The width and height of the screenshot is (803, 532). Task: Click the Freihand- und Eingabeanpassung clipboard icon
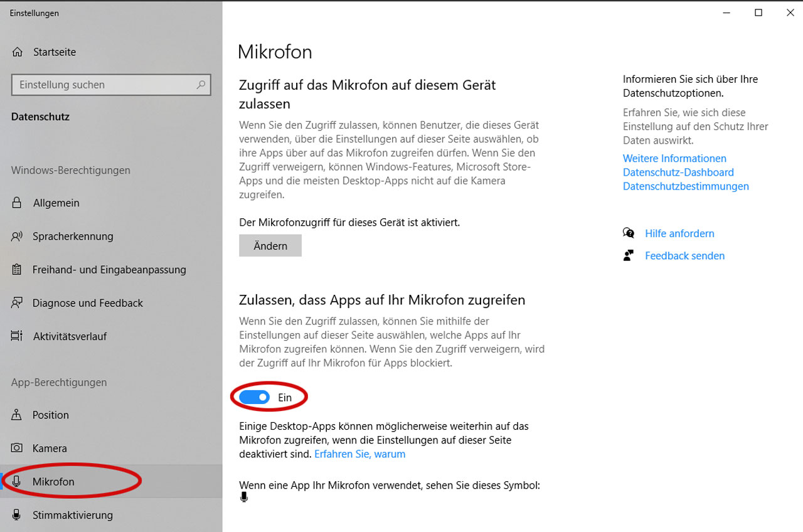[18, 270]
